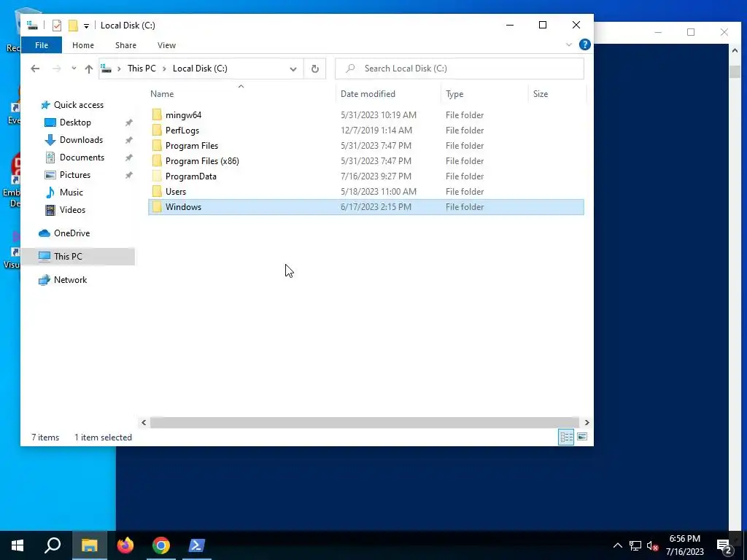Click the horizontal scrollbar track in file list

coord(365,422)
